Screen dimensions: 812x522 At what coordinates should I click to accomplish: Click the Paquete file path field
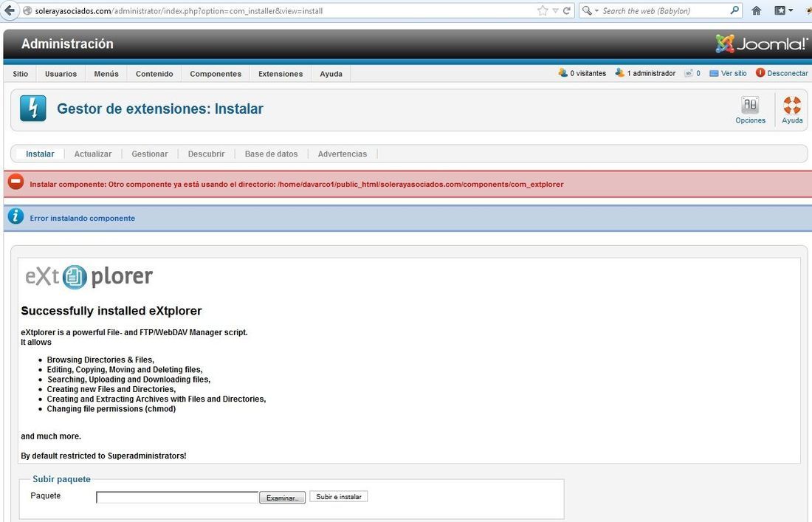[x=177, y=498]
